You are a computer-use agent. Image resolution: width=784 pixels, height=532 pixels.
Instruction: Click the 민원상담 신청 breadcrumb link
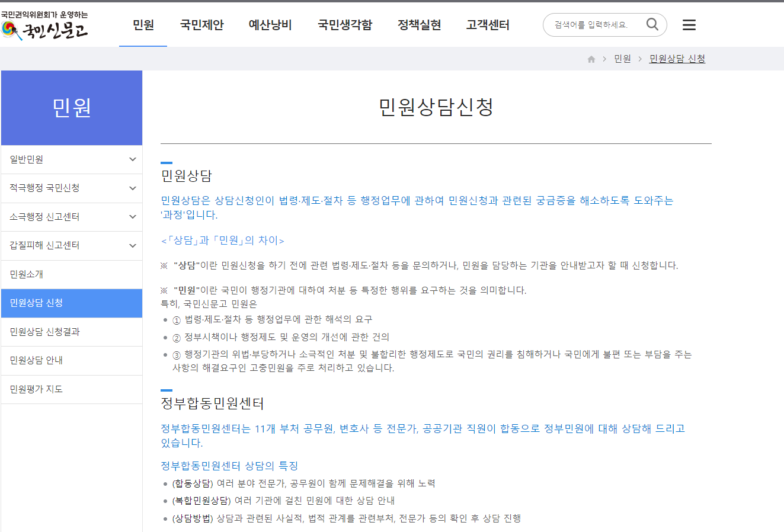[677, 59]
